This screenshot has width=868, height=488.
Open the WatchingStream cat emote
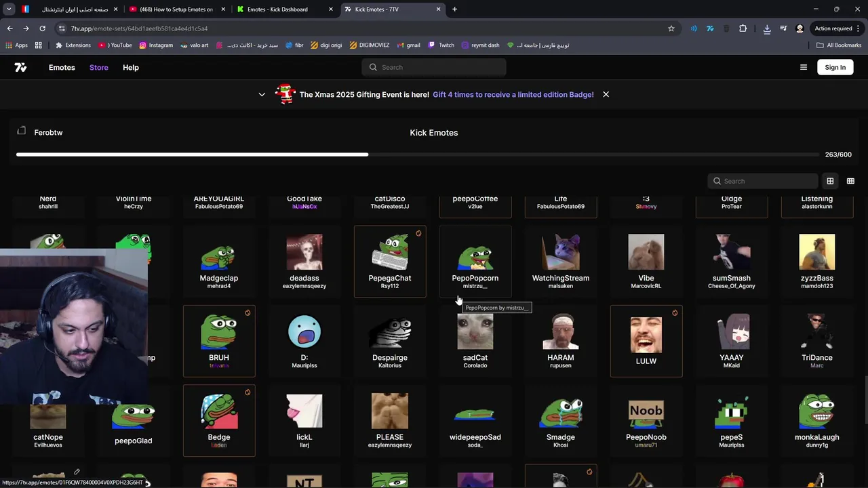coord(561,262)
